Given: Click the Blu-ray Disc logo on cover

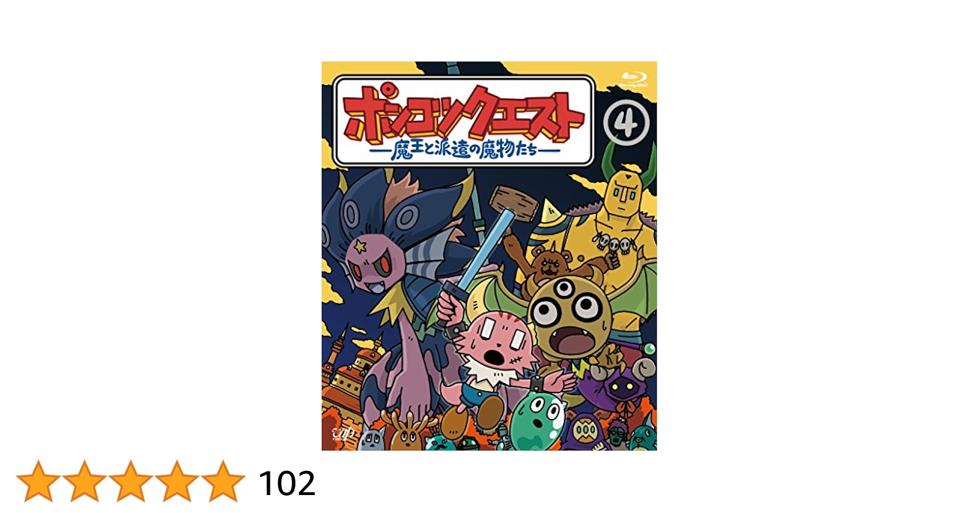Looking at the screenshot, I should (635, 79).
